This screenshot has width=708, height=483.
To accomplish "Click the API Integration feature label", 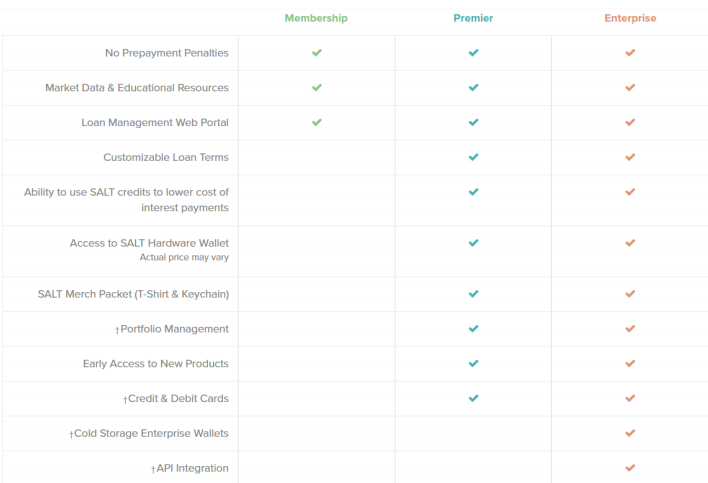I will pos(190,468).
